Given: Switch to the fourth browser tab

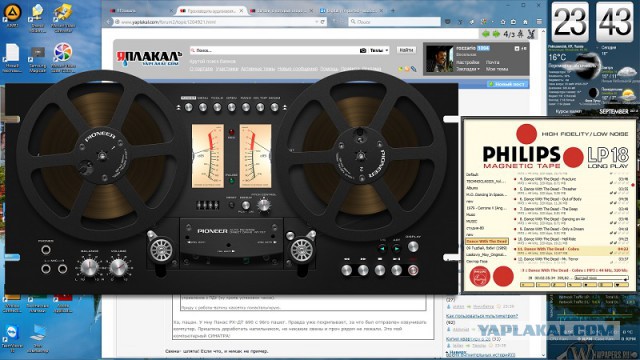Looking at the screenshot, I should (352, 11).
